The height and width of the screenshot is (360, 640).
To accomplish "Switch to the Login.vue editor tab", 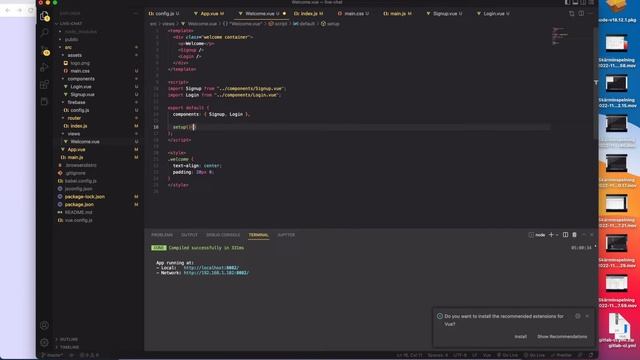I will point(493,13).
